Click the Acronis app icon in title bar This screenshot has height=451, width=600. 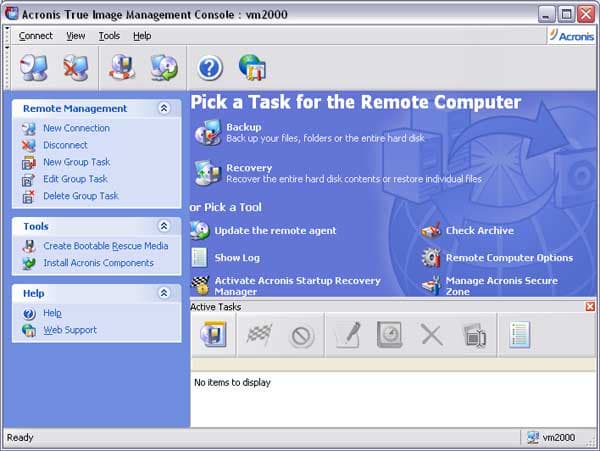11,13
